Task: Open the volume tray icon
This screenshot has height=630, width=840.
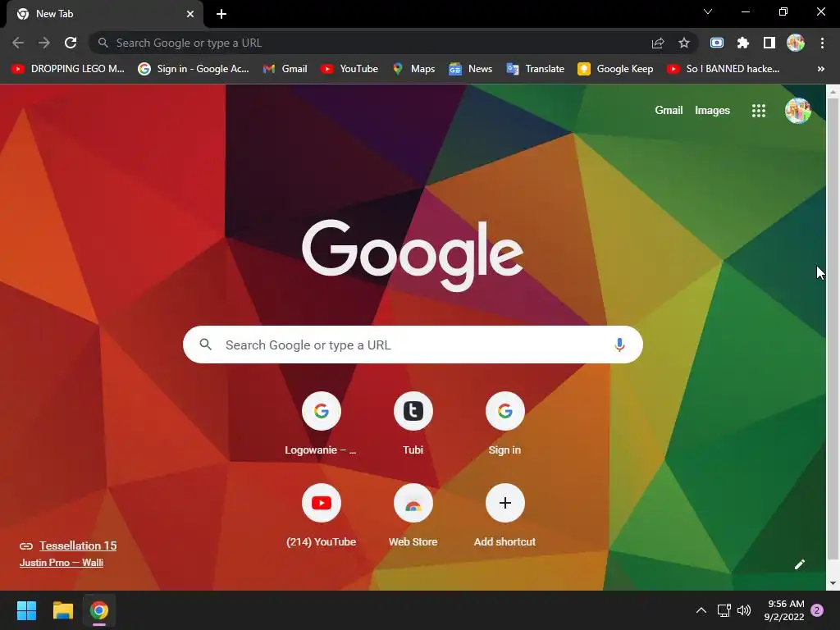Action: click(x=744, y=610)
